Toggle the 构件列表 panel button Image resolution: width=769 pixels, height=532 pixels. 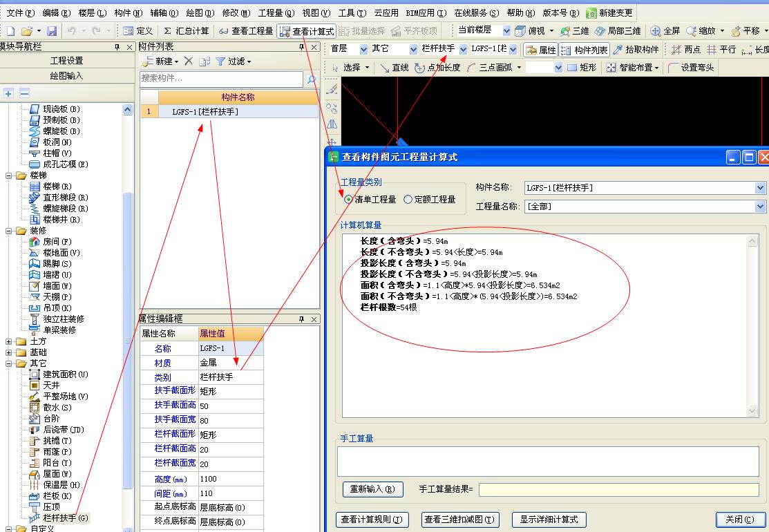pyautogui.click(x=585, y=50)
